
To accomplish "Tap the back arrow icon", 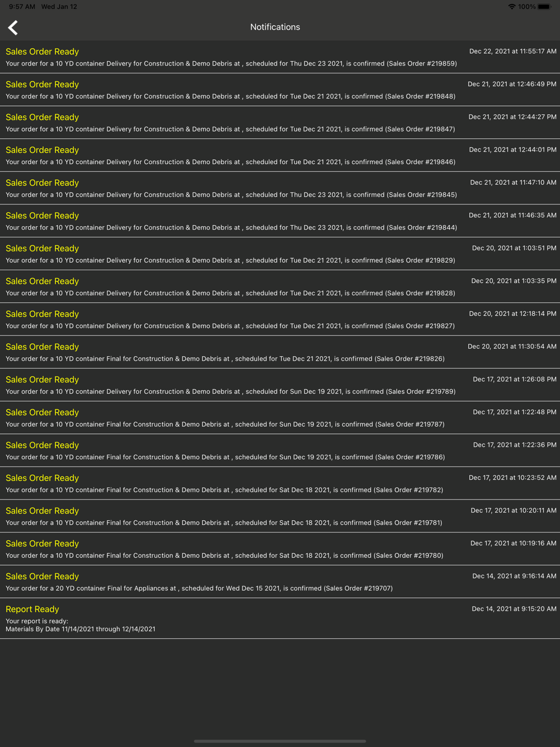I will tap(13, 27).
